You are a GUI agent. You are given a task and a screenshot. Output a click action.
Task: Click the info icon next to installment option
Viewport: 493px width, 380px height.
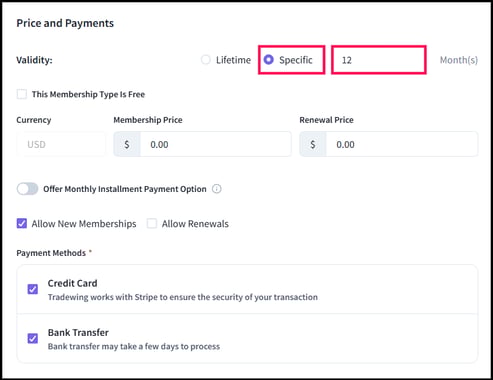[217, 189]
